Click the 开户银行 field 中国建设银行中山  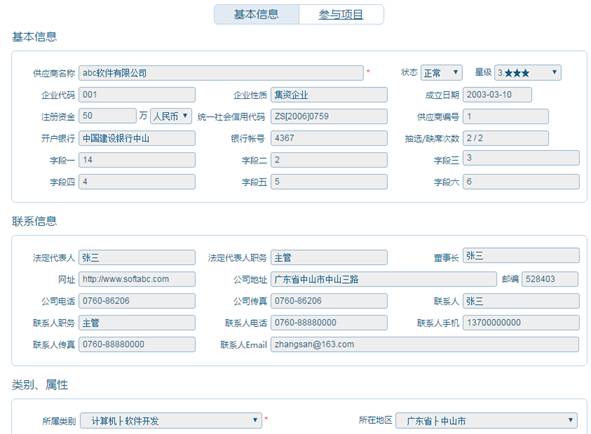(x=137, y=138)
